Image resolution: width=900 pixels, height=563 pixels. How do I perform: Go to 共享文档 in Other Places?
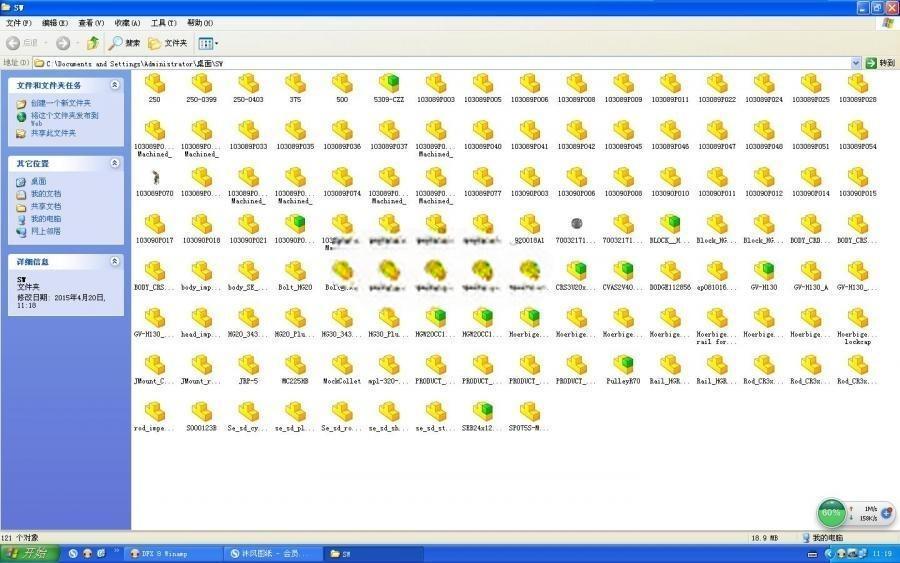pyautogui.click(x=45, y=207)
